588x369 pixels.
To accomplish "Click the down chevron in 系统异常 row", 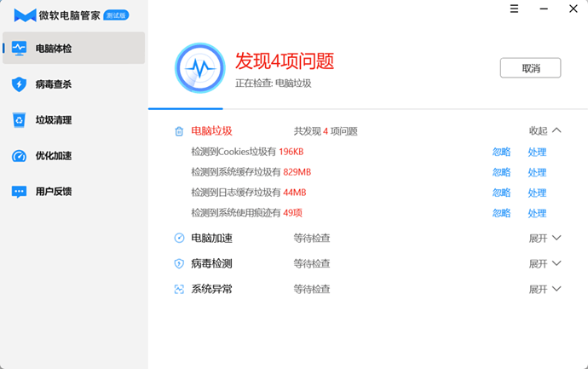I will point(556,289).
